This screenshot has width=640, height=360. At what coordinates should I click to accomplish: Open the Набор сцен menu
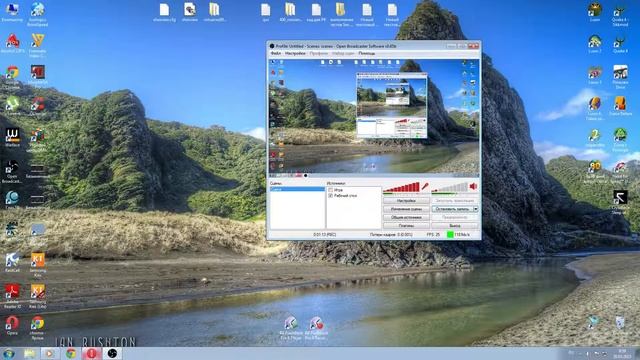[x=343, y=53]
